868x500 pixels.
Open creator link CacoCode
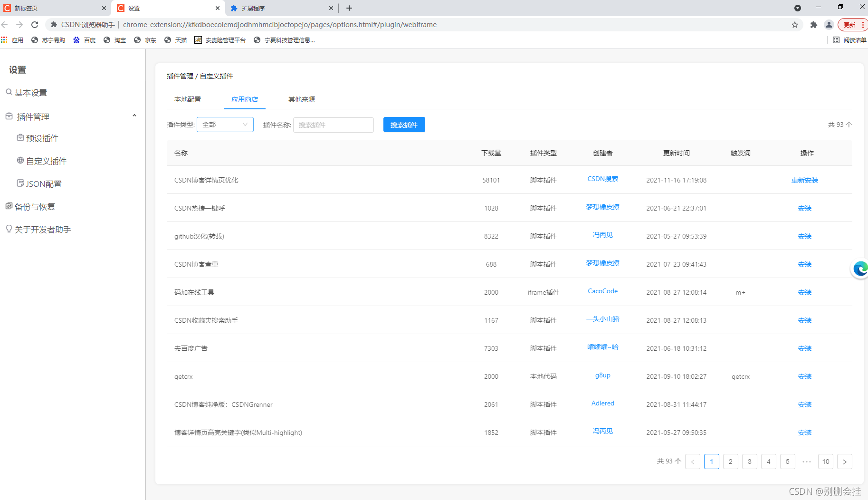(x=603, y=291)
